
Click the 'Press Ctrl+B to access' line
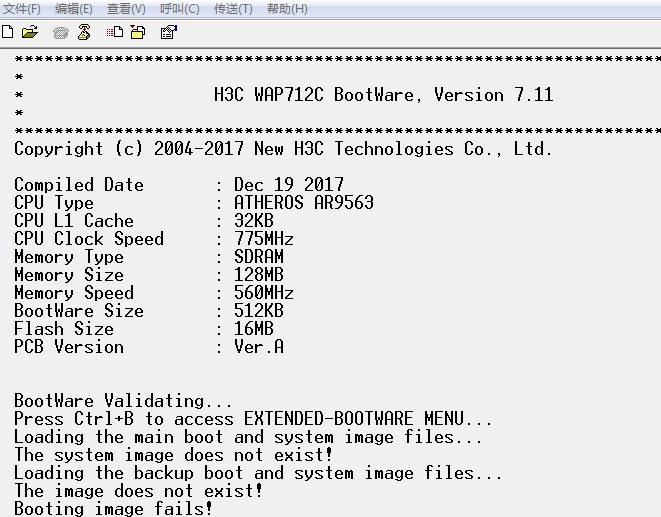(x=253, y=419)
